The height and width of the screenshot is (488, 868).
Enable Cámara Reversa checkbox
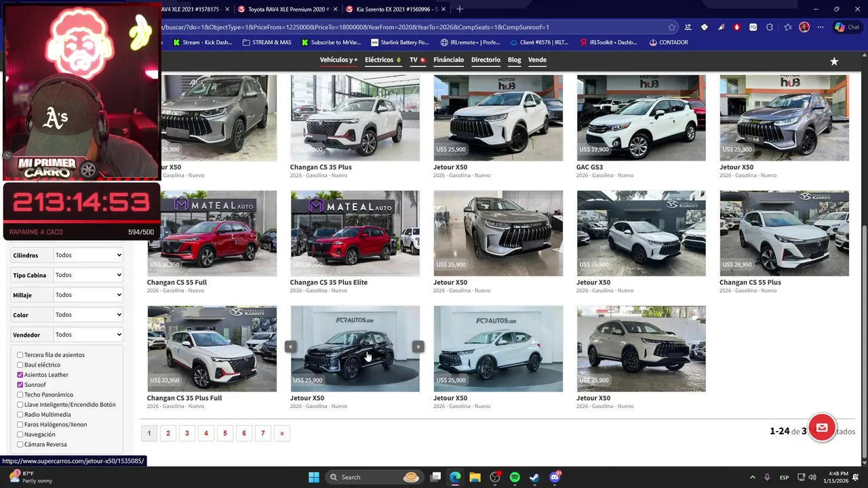(20, 445)
